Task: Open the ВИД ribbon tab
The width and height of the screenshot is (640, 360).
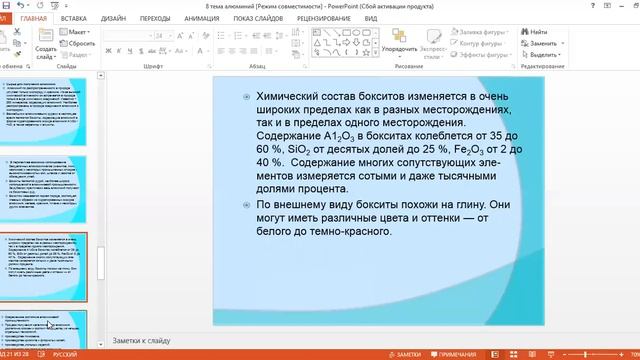Action: click(x=371, y=18)
